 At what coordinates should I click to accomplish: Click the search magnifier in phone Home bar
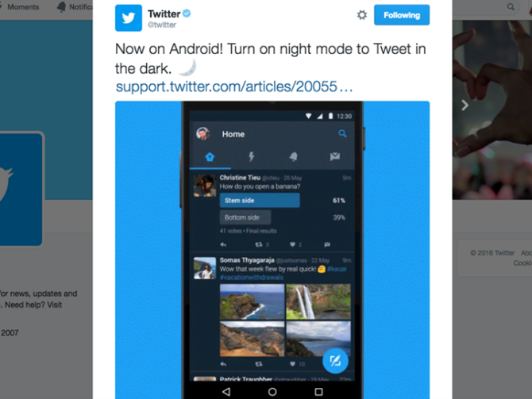click(x=343, y=133)
